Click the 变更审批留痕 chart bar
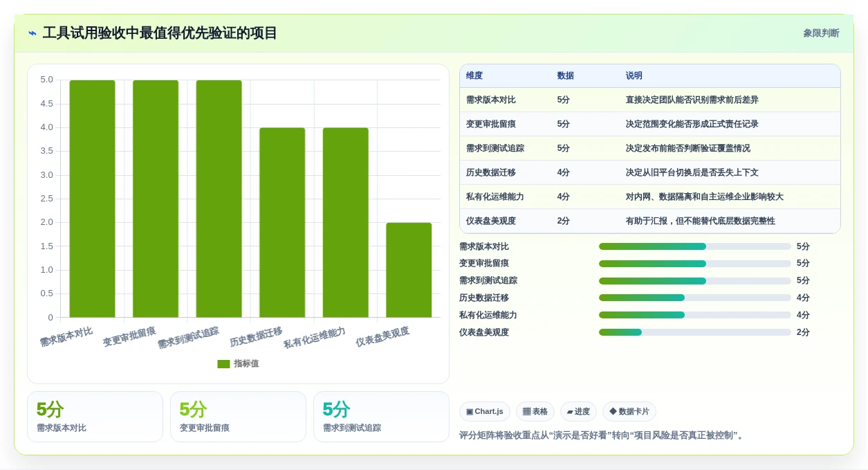 pos(156,199)
